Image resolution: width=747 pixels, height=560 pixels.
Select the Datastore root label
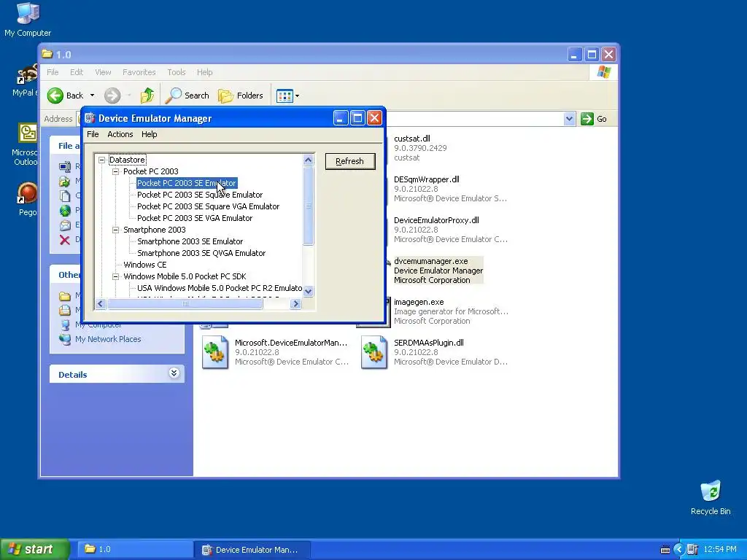coord(127,160)
